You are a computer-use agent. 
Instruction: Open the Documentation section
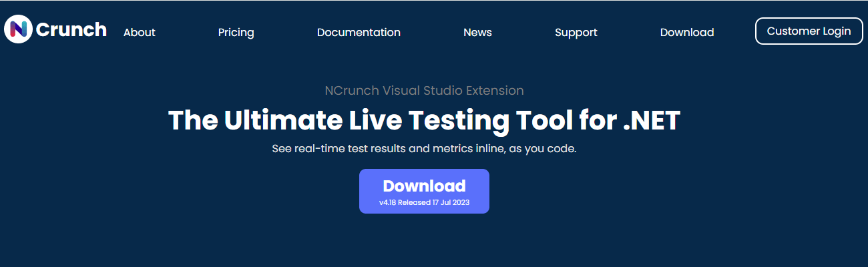(x=359, y=32)
